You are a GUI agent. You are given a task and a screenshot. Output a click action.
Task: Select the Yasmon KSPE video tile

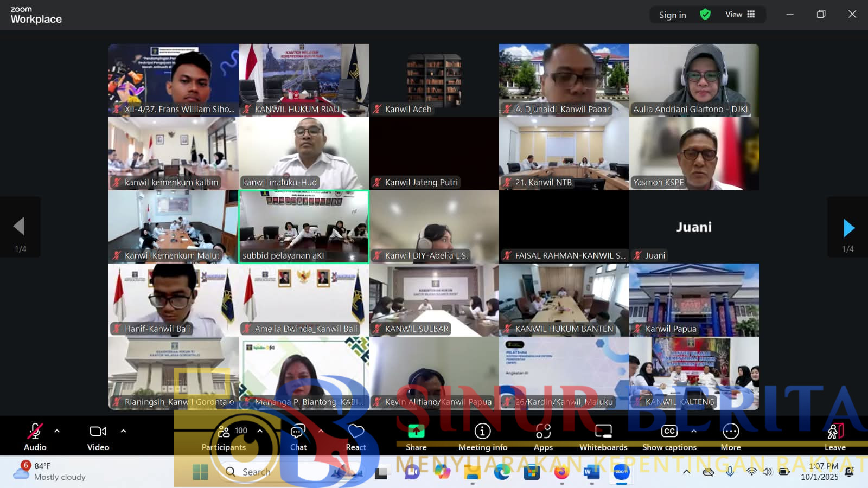694,153
